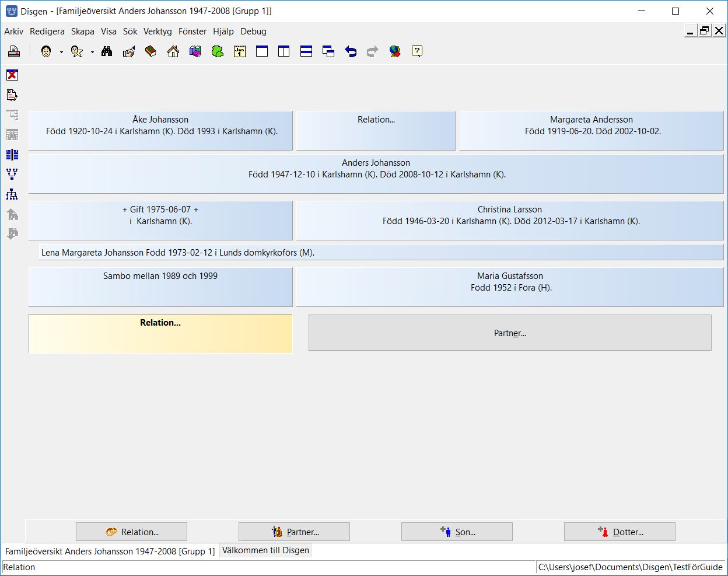Click the Sambo mellan 1989 och 1999 box
This screenshot has width=728, height=576.
coord(160,287)
